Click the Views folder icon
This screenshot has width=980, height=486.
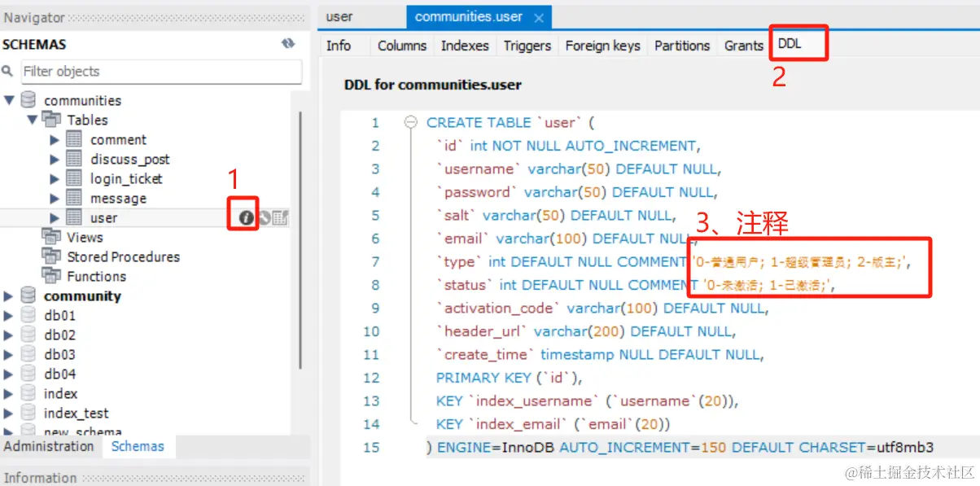click(x=51, y=237)
